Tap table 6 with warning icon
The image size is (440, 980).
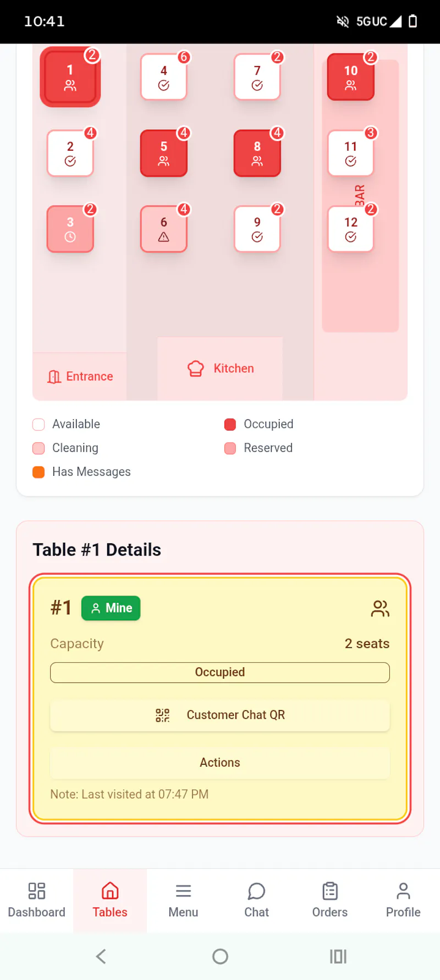tap(164, 229)
